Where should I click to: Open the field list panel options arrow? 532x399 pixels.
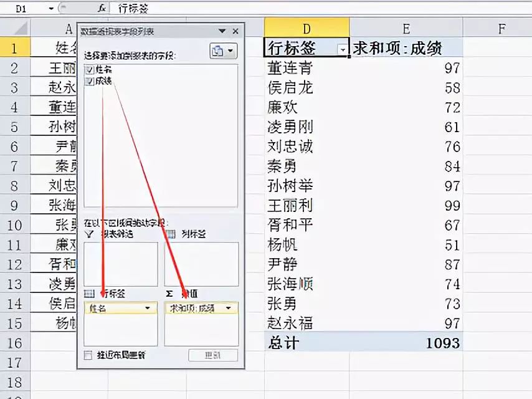click(222, 31)
